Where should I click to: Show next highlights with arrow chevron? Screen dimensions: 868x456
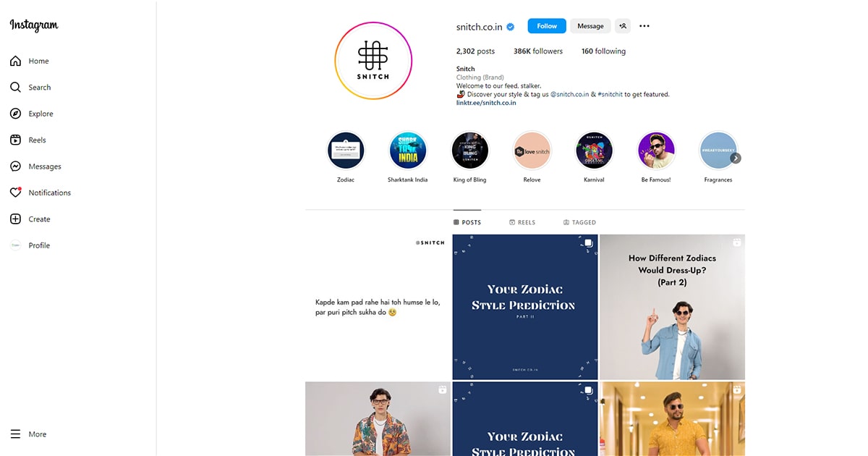click(735, 159)
